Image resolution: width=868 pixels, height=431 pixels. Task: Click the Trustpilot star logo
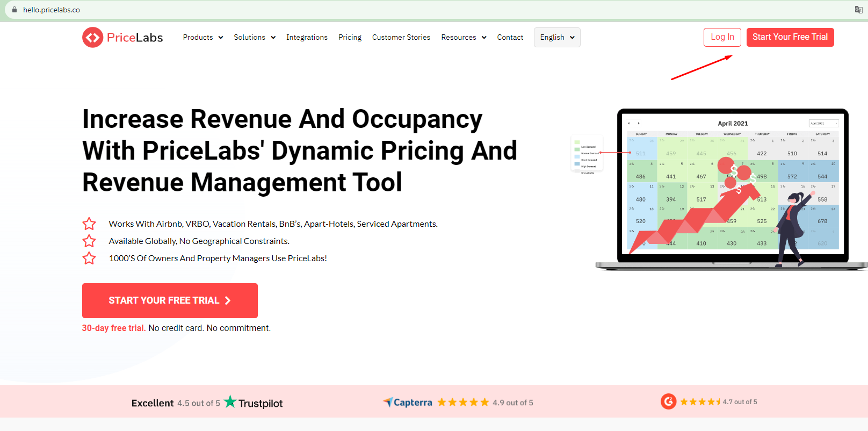click(x=230, y=401)
